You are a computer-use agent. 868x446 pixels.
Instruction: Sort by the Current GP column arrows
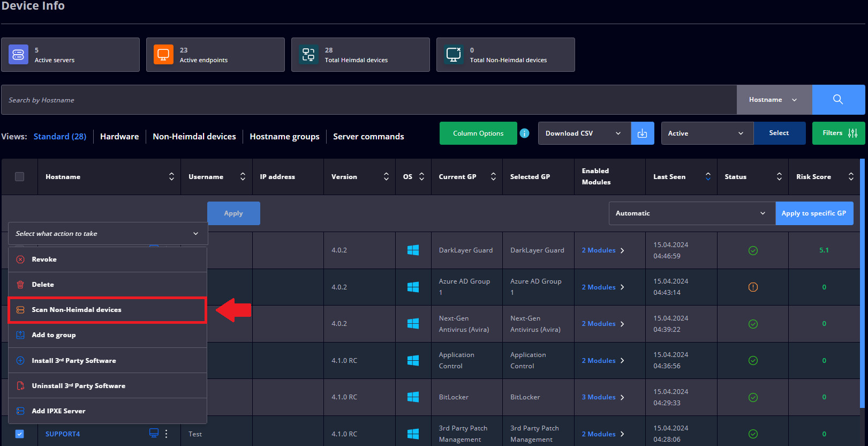click(x=493, y=176)
